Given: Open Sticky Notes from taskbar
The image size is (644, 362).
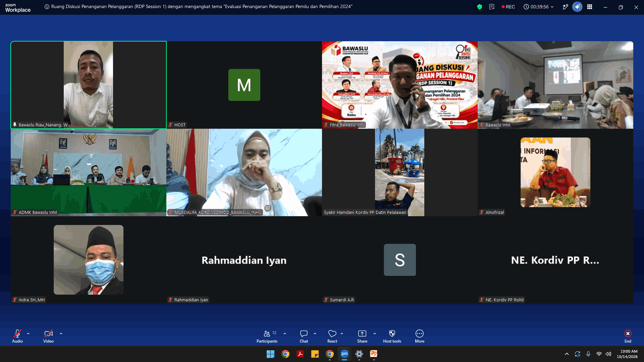Looking at the screenshot, I should (315, 354).
